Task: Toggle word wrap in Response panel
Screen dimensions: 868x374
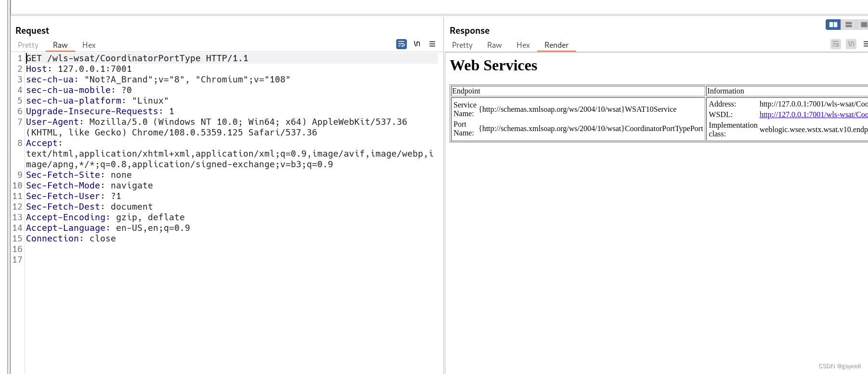Action: [x=836, y=44]
